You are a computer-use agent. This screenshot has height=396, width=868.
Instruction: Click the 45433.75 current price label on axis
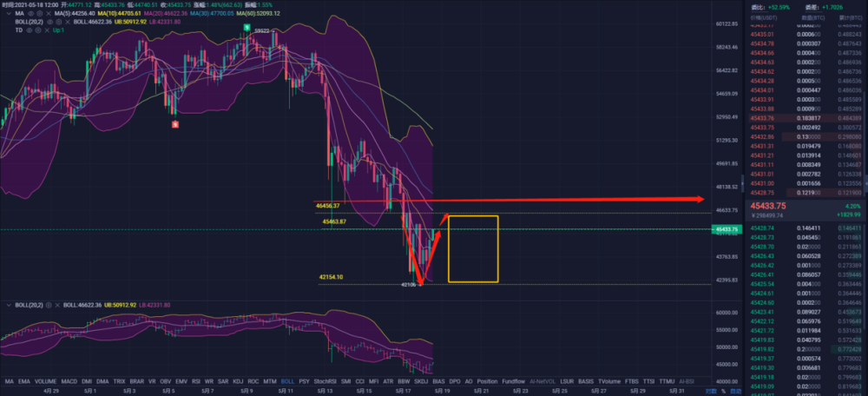point(726,229)
